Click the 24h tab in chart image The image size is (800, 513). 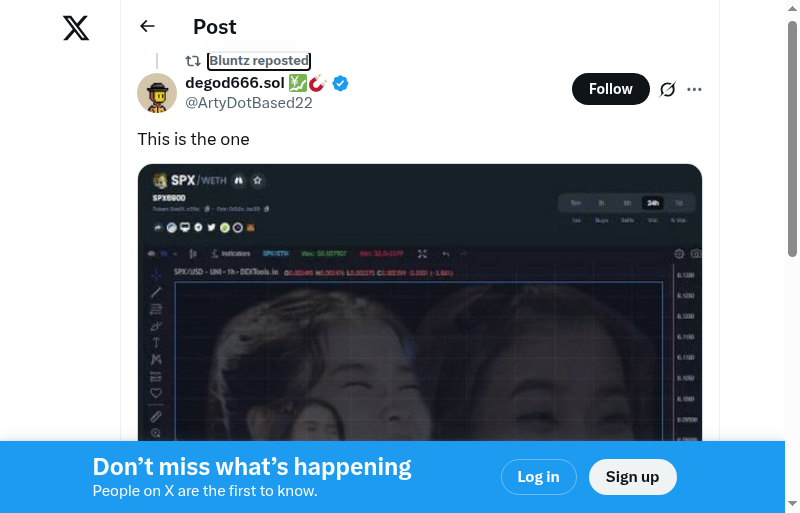click(x=653, y=203)
